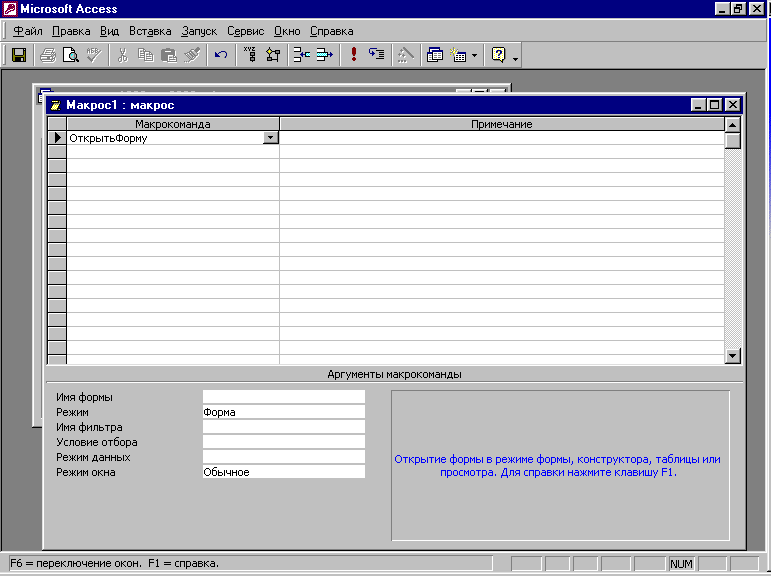Viewport: 771px width, 576px height.
Task: Click the Имя фильтра argument field
Action: click(x=284, y=427)
